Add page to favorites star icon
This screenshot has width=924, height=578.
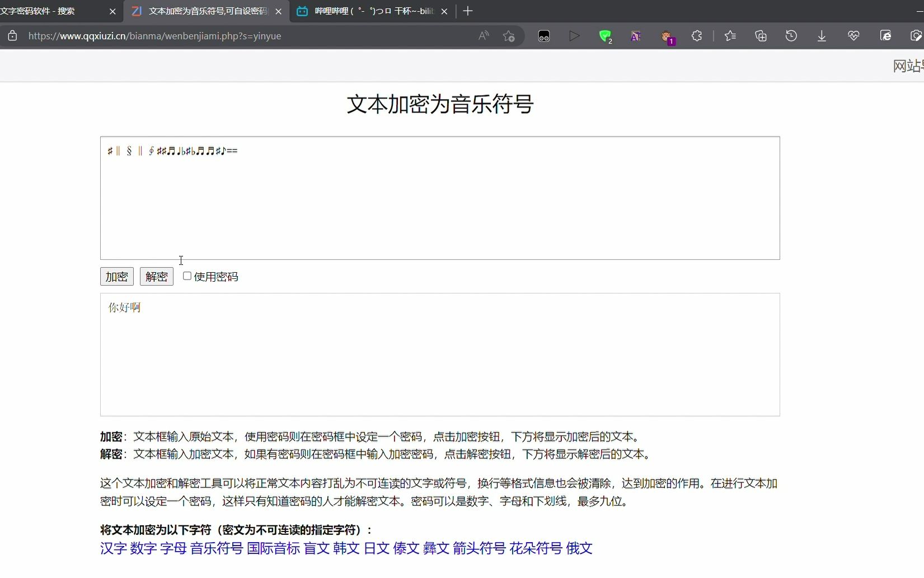point(509,36)
